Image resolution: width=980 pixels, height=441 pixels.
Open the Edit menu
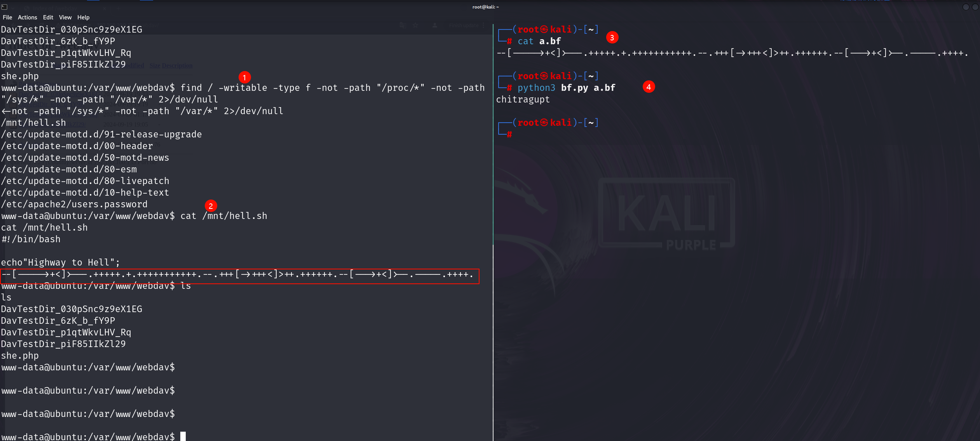[x=48, y=17]
